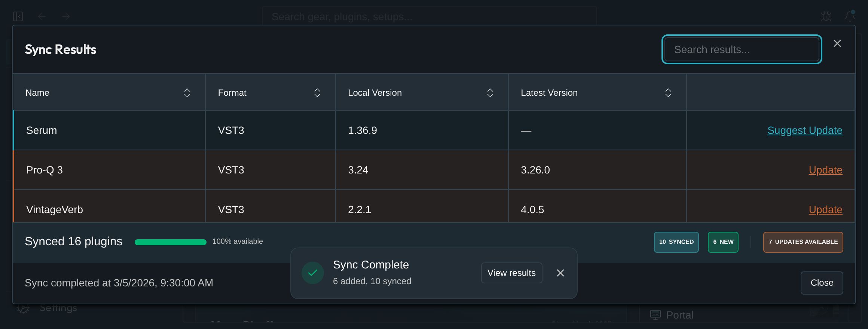Screen dimensions: 868x329
Task: Sort by Format column
Action: (317, 93)
